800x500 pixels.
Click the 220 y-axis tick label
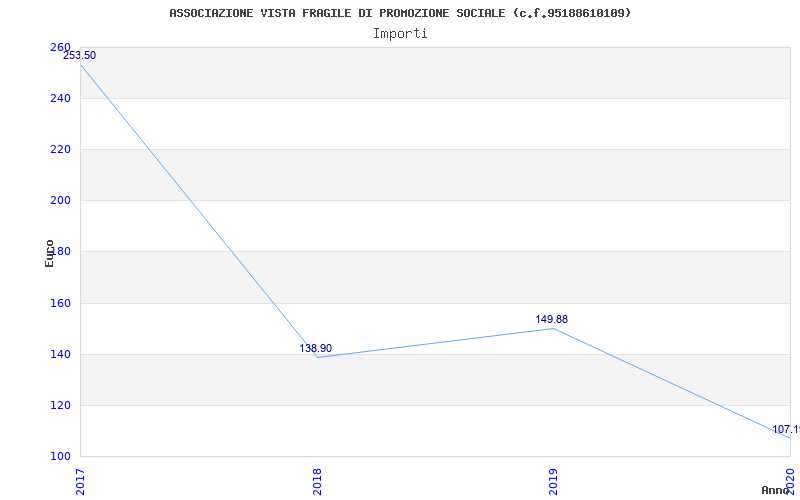[x=60, y=149]
